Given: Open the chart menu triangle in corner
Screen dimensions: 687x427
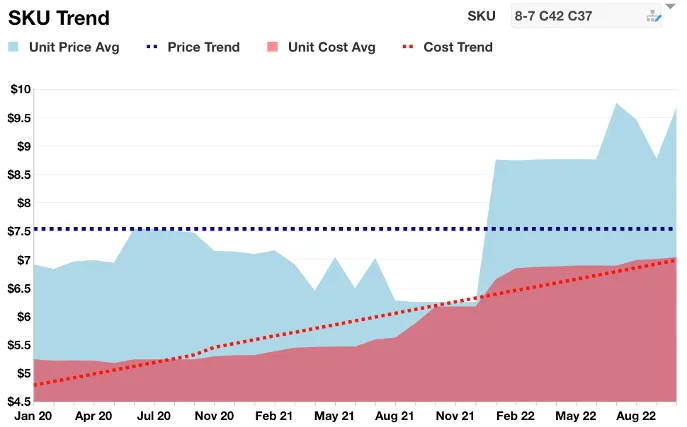Looking at the screenshot, I should (671, 6).
